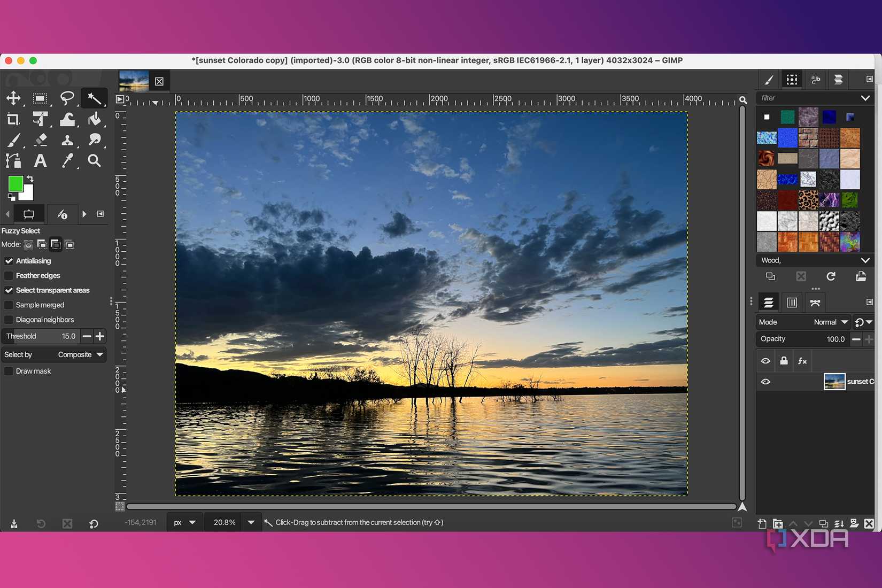Open the Color Picker eyedropper tool
Image resolution: width=882 pixels, height=588 pixels.
[67, 161]
